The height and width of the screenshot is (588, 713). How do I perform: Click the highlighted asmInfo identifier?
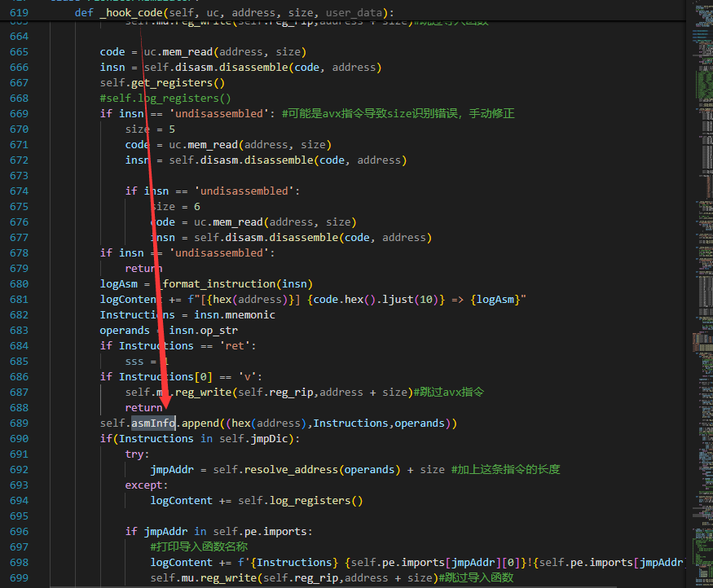(153, 423)
